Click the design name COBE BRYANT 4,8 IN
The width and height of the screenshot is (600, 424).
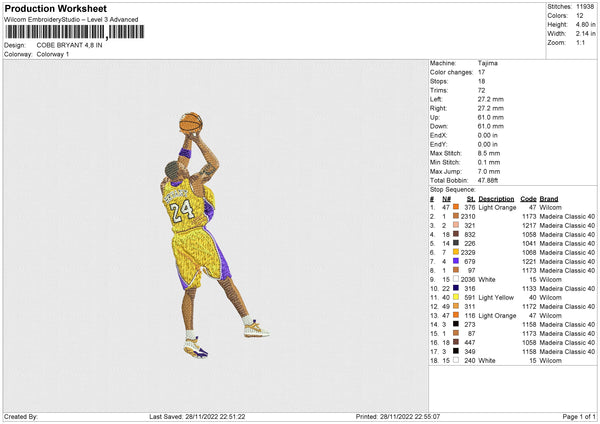click(69, 45)
